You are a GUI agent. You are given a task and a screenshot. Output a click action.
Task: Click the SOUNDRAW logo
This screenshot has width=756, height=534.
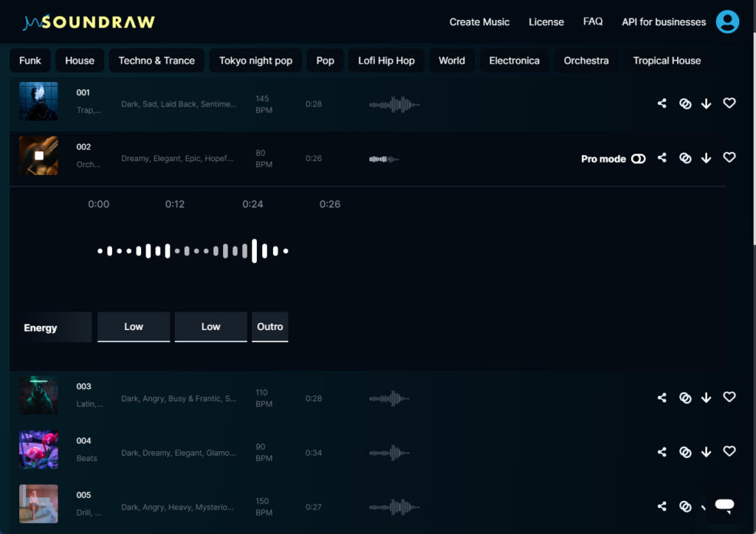click(89, 22)
